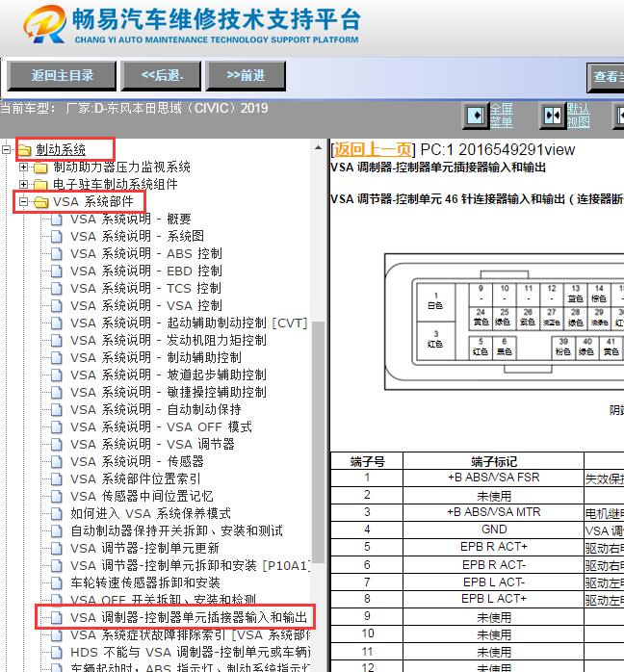624x672 pixels.
Task: Open 车轮转速传感器拆卸和安装 topic
Action: tap(145, 582)
